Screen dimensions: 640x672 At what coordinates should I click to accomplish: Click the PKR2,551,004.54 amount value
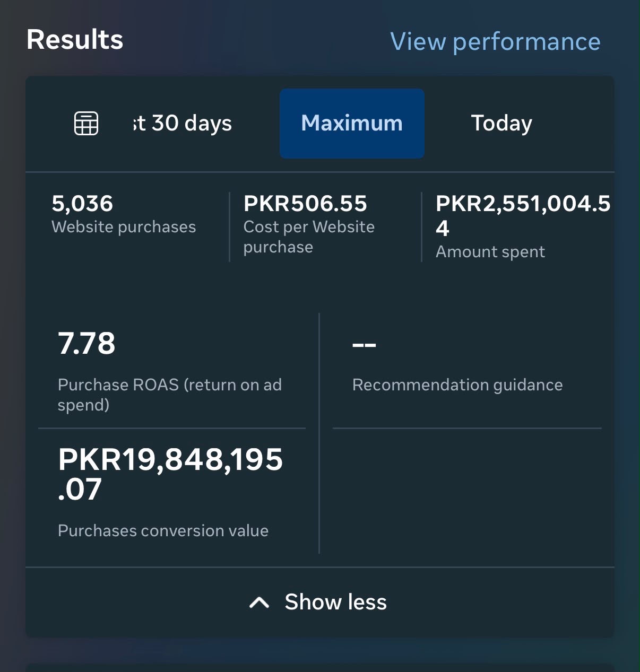(523, 215)
